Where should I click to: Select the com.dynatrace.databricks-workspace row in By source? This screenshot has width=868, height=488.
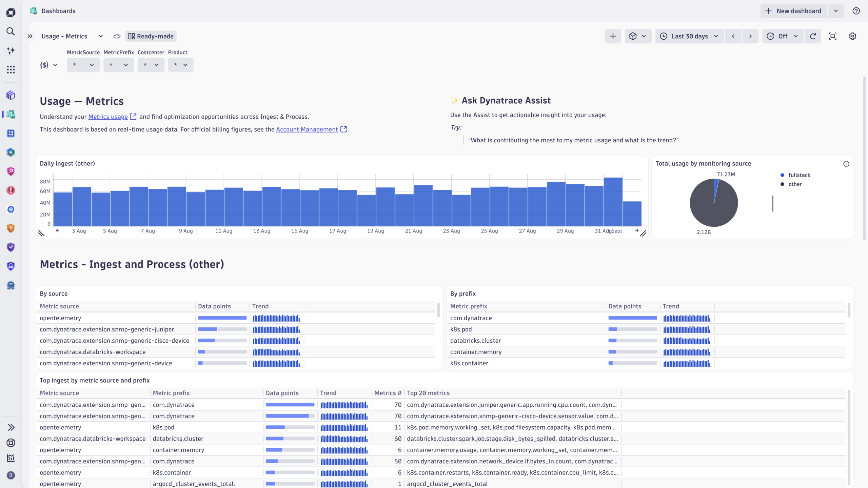pos(236,352)
